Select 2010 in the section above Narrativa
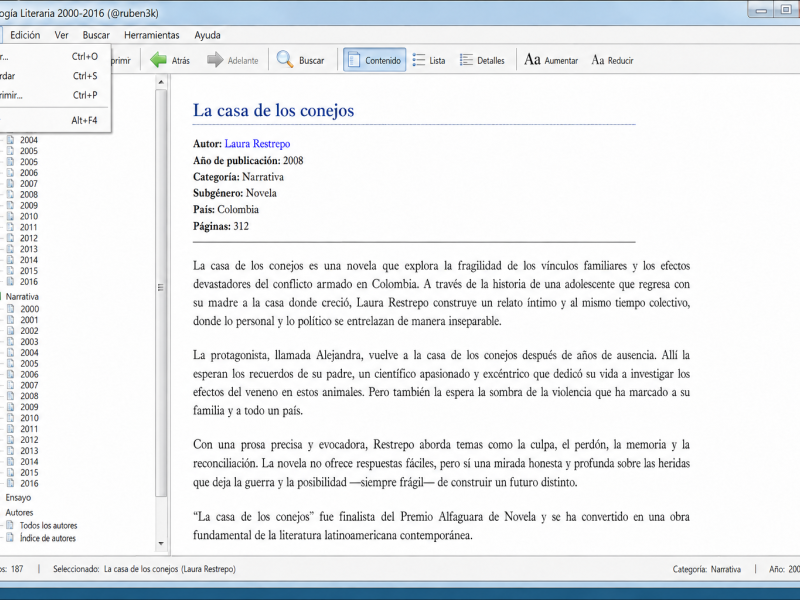Viewport: 800px width, 600px height. click(x=29, y=216)
